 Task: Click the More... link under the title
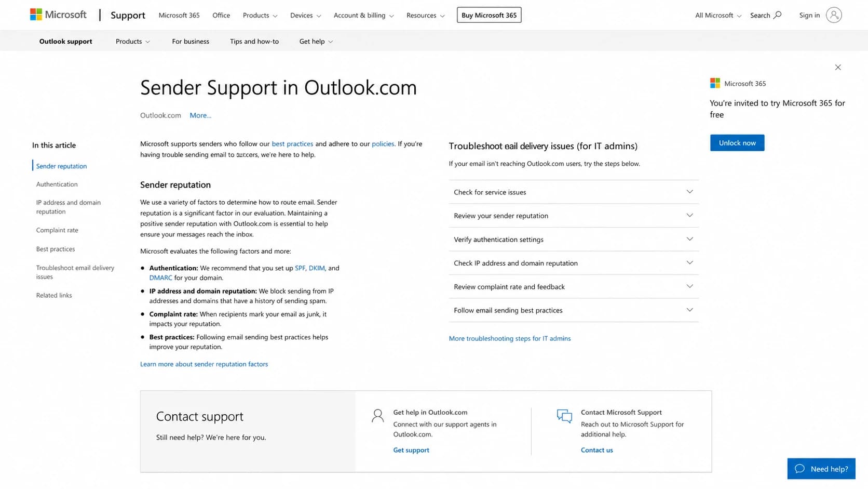pos(200,115)
